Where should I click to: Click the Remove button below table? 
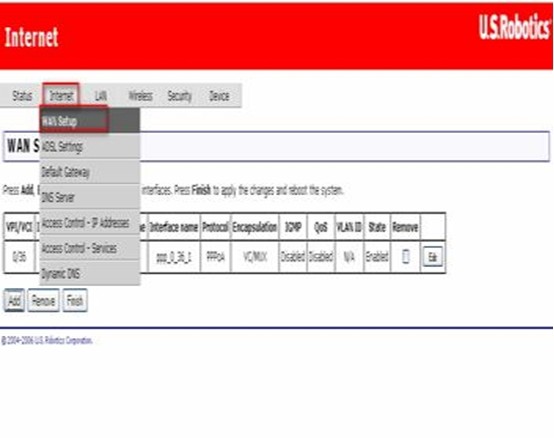tap(43, 301)
